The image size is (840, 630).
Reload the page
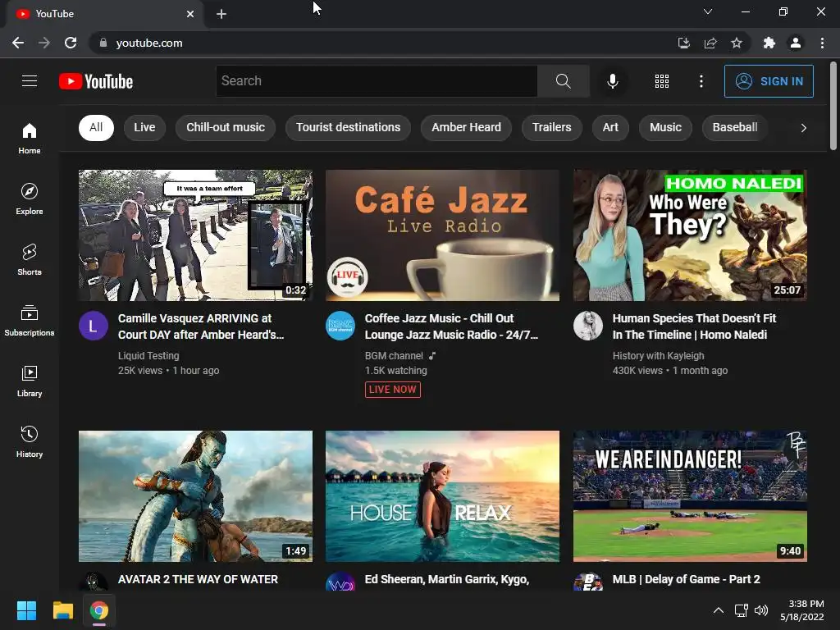[71, 43]
